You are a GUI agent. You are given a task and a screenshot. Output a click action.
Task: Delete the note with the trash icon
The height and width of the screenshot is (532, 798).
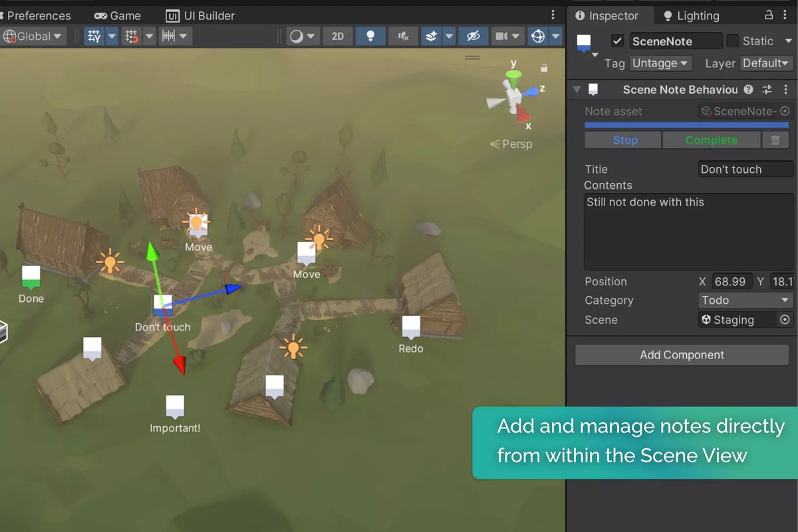pos(775,140)
